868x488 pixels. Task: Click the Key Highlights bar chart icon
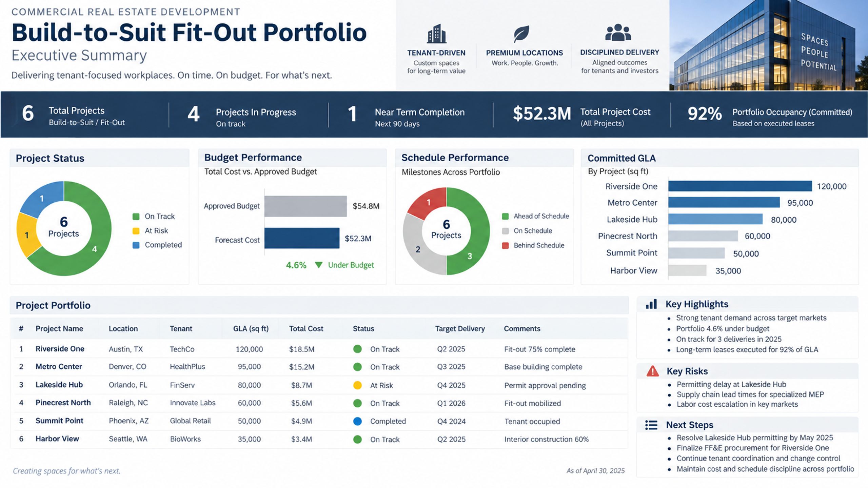coord(651,304)
